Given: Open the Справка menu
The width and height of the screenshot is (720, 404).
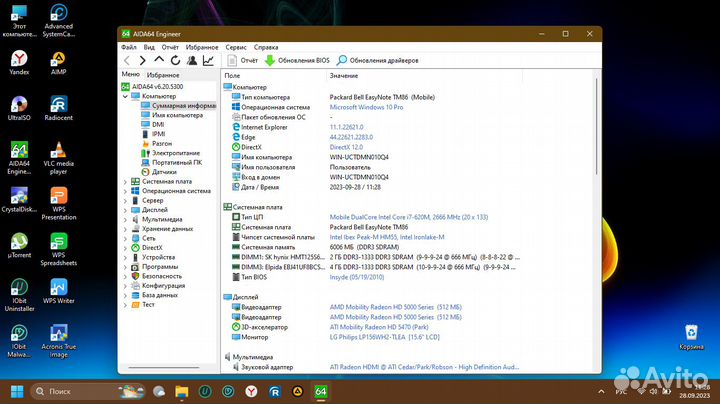Looking at the screenshot, I should tap(266, 47).
